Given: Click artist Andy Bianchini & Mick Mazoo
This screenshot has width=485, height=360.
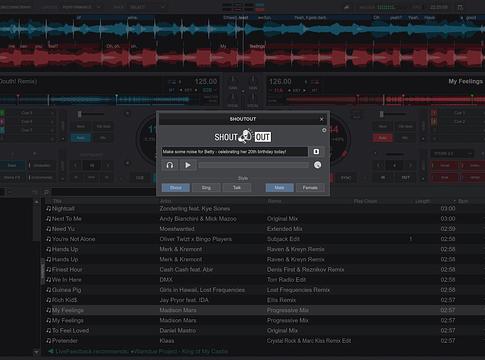Looking at the screenshot, I should click(x=198, y=219).
